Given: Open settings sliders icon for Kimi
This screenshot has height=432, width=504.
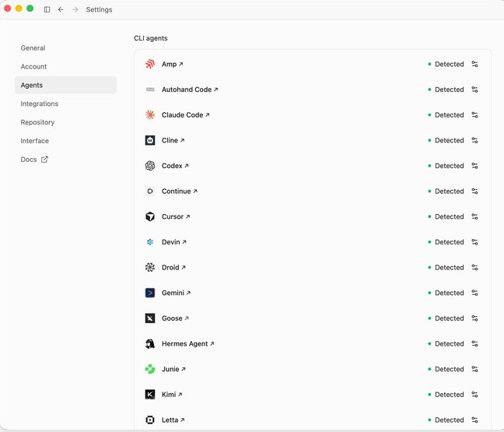Looking at the screenshot, I should click(474, 395).
